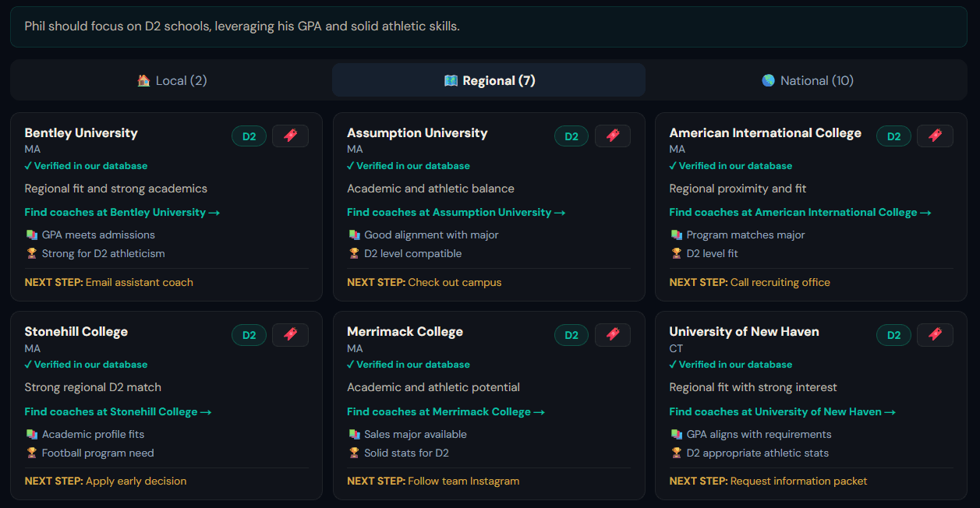Click the CT state label under University of New Haven
Screen dimensions: 980x508
click(x=676, y=348)
